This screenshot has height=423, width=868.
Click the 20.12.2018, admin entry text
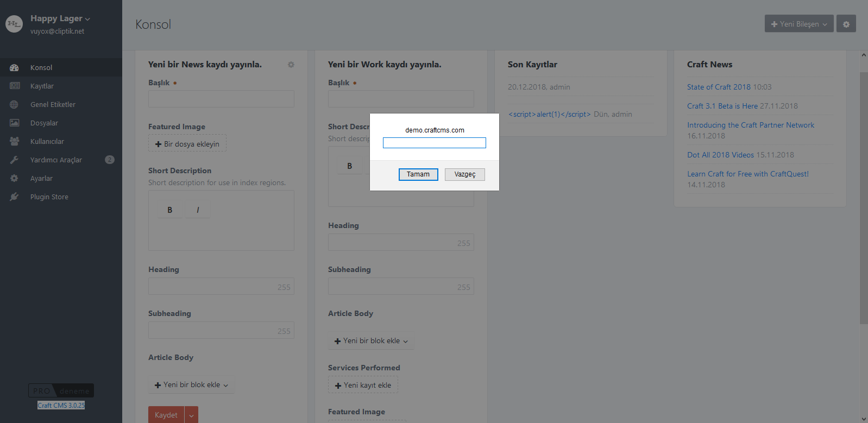[539, 87]
